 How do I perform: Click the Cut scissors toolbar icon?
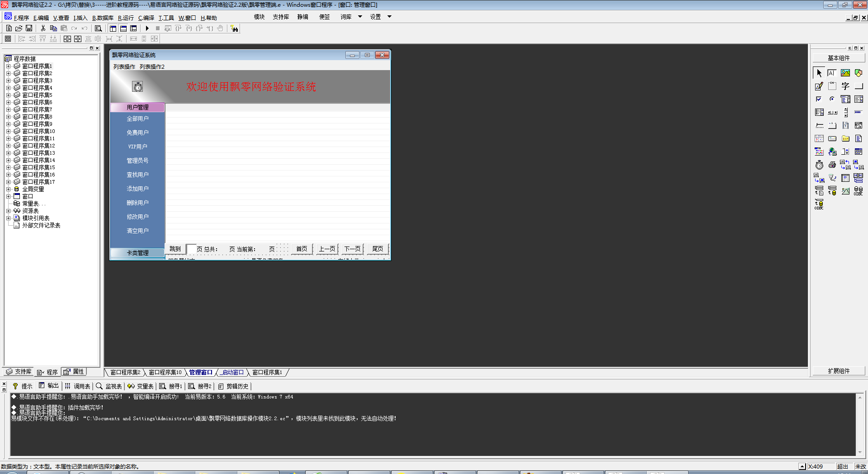43,28
